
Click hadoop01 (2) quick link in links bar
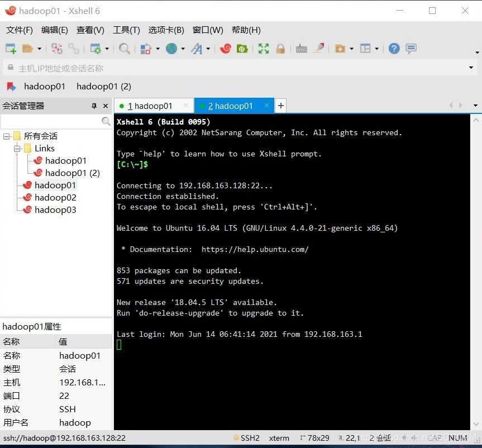[104, 87]
